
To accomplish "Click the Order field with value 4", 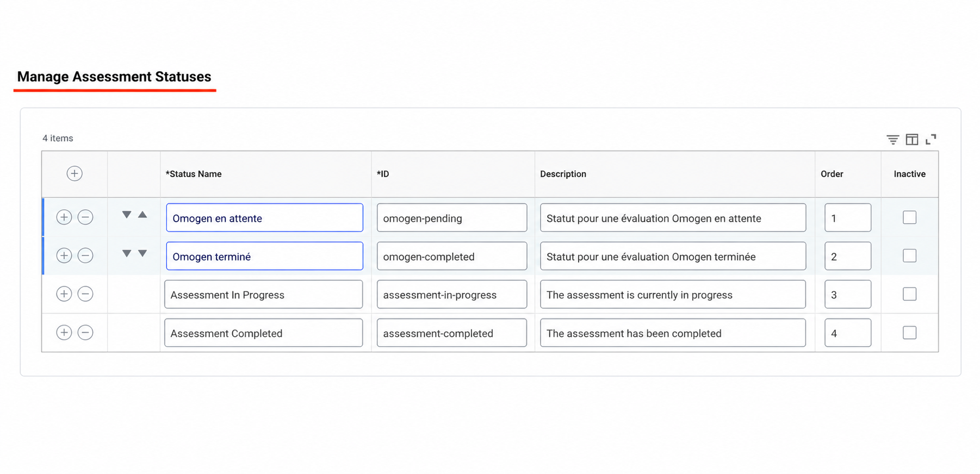I will (848, 333).
